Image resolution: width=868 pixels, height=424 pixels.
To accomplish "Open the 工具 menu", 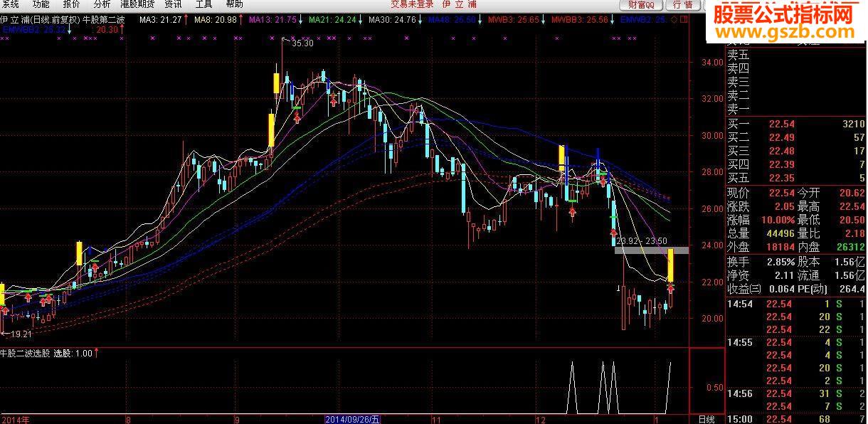I will (203, 4).
